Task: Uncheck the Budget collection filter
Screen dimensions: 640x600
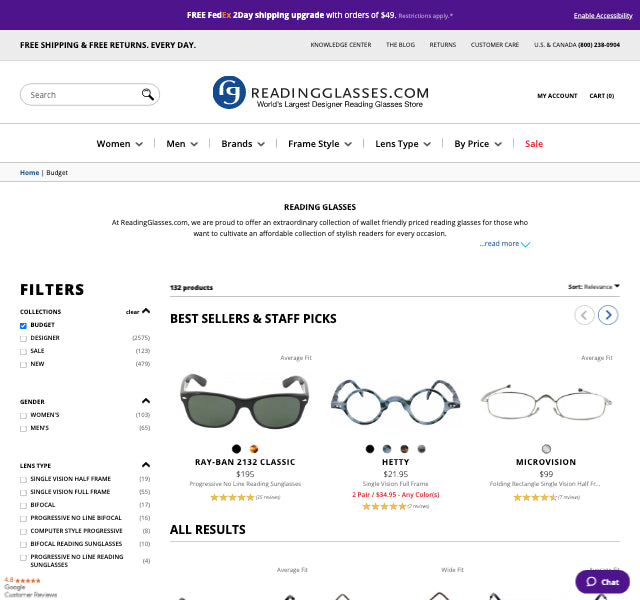Action: click(23, 325)
